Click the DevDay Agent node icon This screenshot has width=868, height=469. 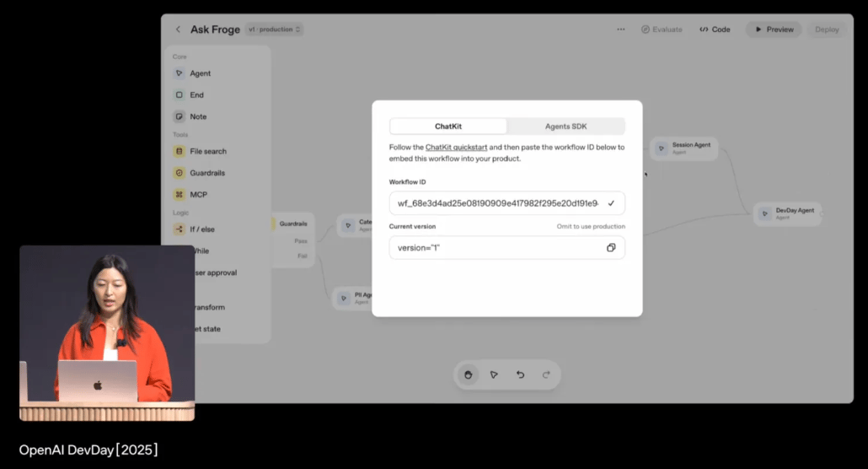pyautogui.click(x=764, y=214)
